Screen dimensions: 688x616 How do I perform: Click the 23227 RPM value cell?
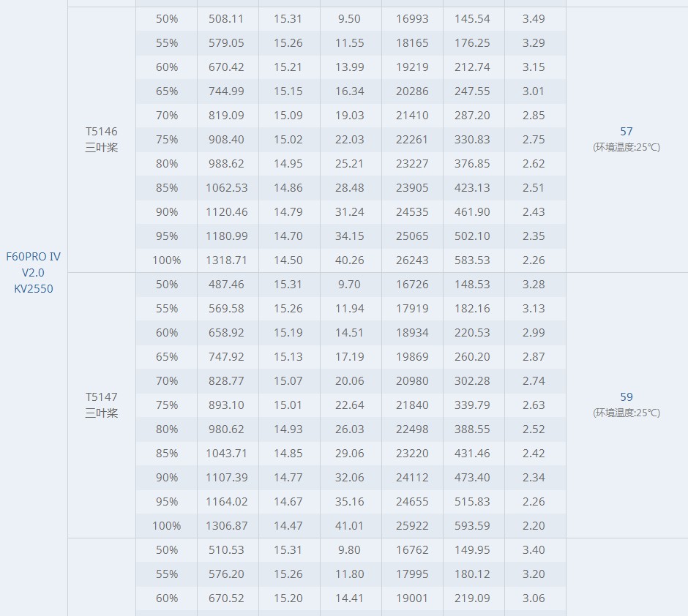[x=412, y=164]
